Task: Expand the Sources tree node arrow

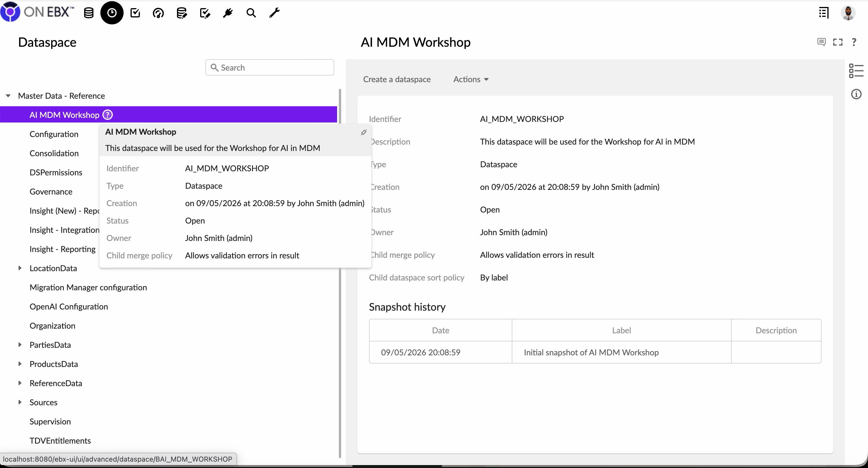Action: pos(20,402)
